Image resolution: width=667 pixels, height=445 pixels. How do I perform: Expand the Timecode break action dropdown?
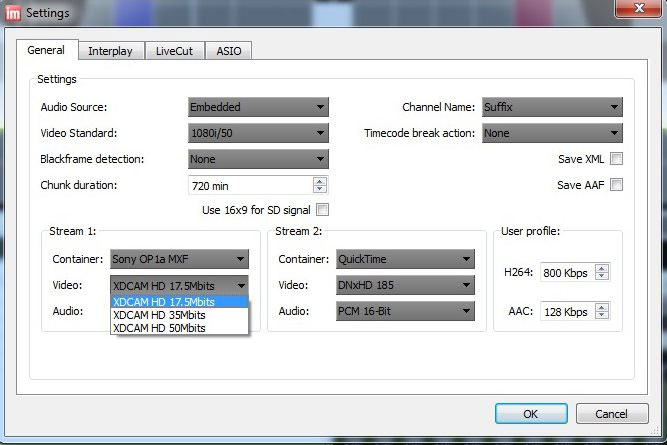pos(552,133)
